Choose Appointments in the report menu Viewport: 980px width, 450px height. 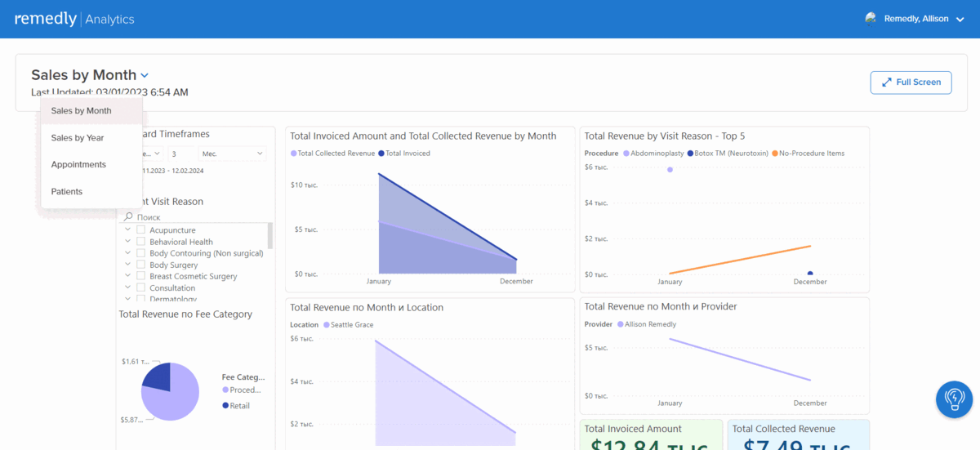pyautogui.click(x=78, y=165)
